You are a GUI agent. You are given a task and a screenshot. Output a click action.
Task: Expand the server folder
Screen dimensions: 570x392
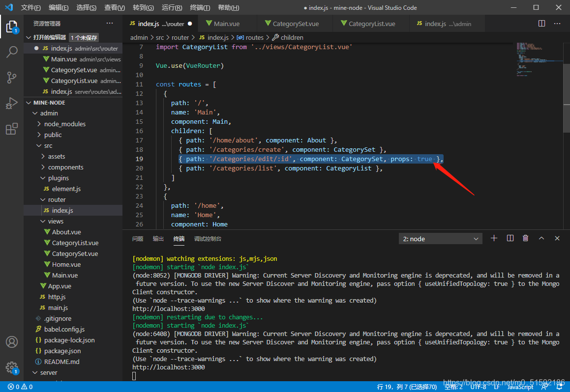49,372
